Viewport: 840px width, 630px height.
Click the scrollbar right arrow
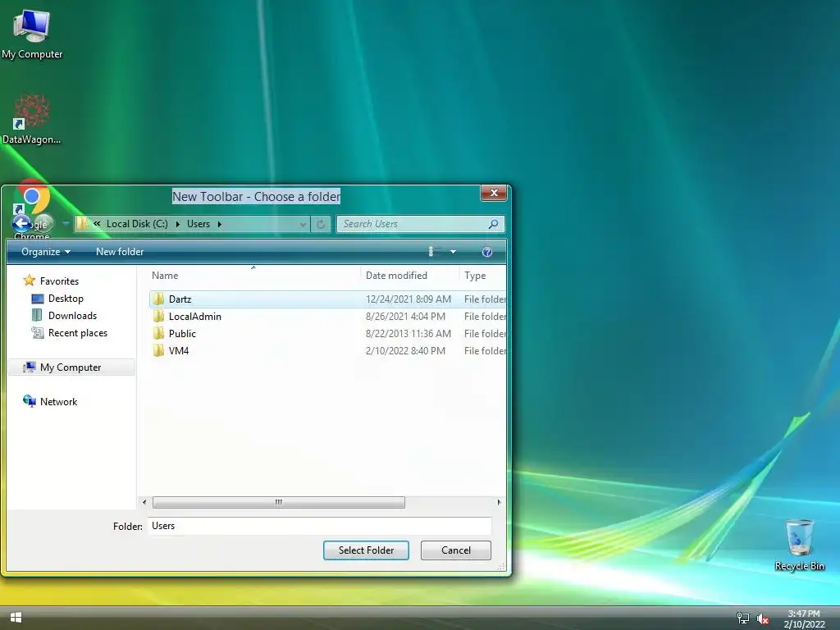click(x=499, y=502)
